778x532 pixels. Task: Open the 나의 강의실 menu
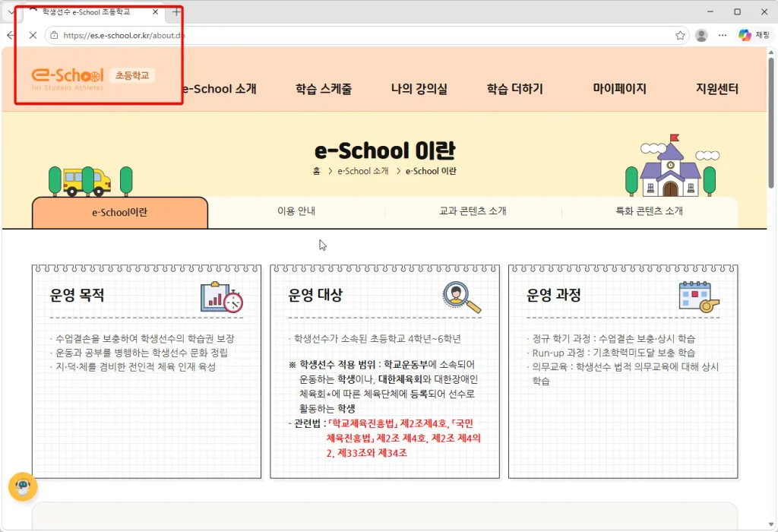[419, 89]
